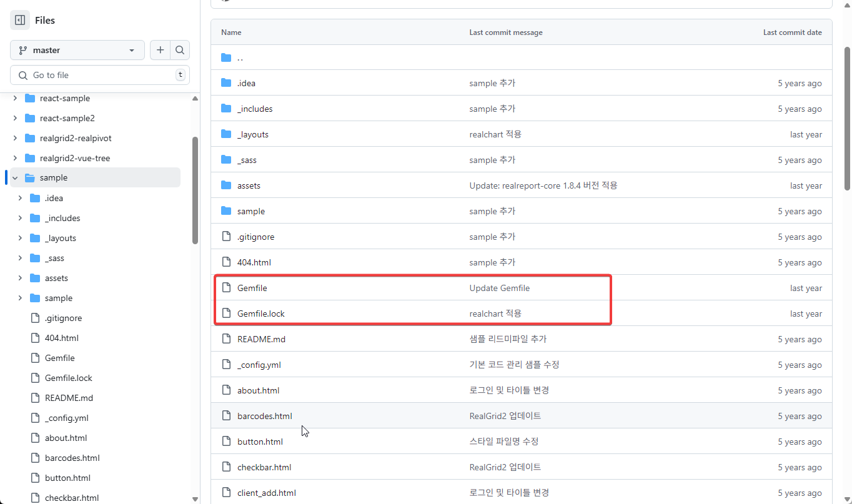Click file icon of button.html table row
The image size is (852, 504).
226,442
